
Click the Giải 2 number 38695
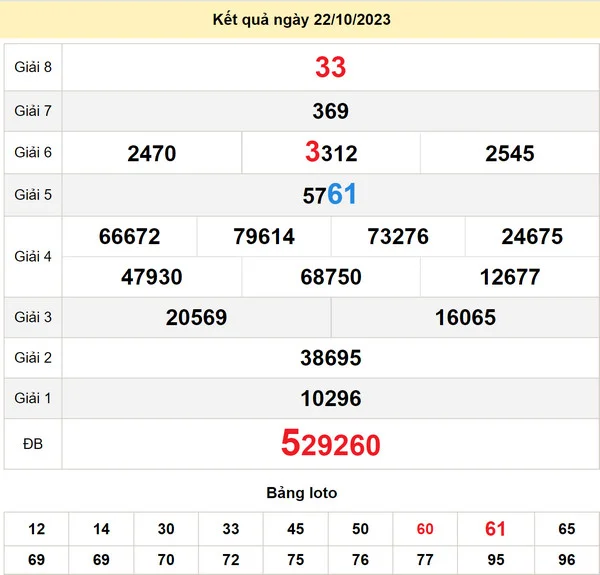[x=330, y=358]
